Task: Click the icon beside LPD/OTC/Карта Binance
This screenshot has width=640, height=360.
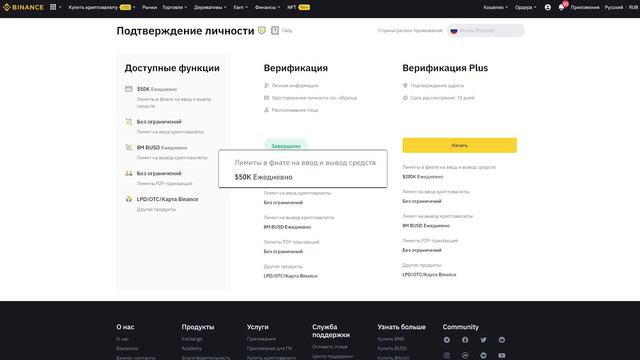Action: tap(129, 199)
